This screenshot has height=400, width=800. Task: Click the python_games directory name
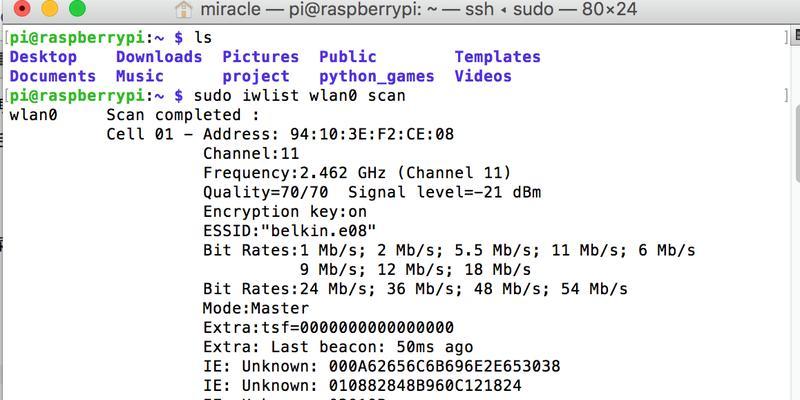tap(376, 76)
